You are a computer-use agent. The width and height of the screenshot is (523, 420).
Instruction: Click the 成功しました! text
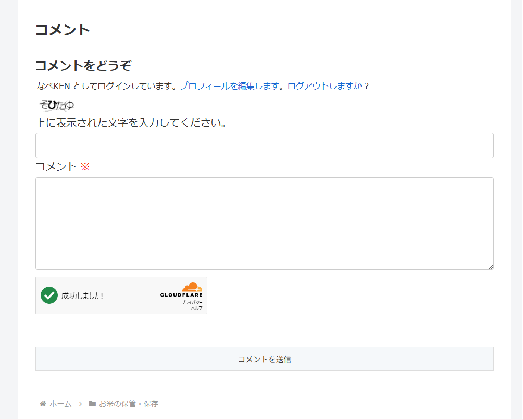point(82,296)
